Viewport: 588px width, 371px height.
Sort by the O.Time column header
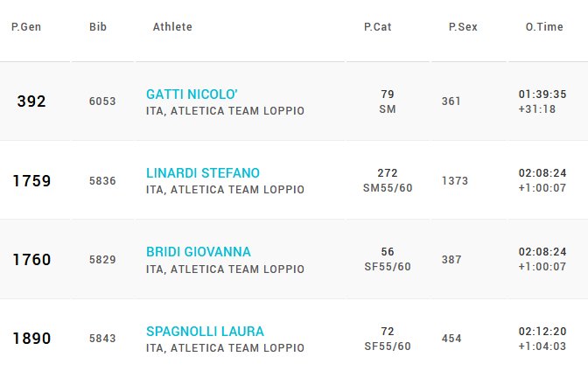click(x=544, y=27)
